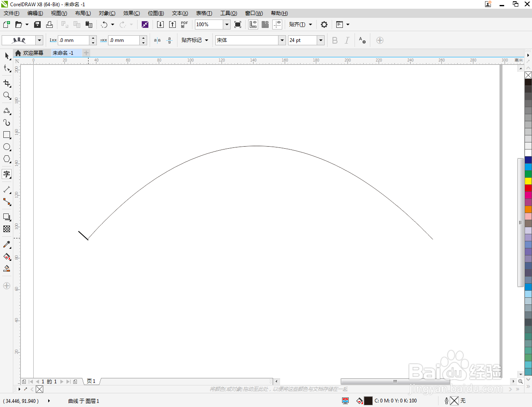Toggle the show grid button
532x407 pixels.
(x=265, y=25)
